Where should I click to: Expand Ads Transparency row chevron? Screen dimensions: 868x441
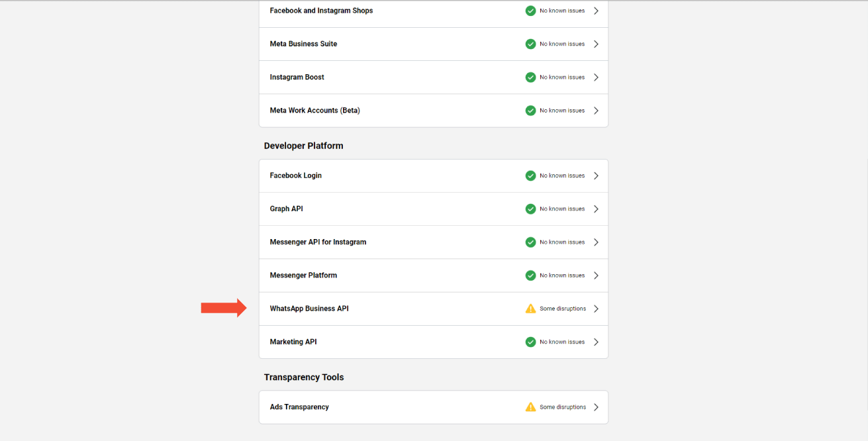596,407
